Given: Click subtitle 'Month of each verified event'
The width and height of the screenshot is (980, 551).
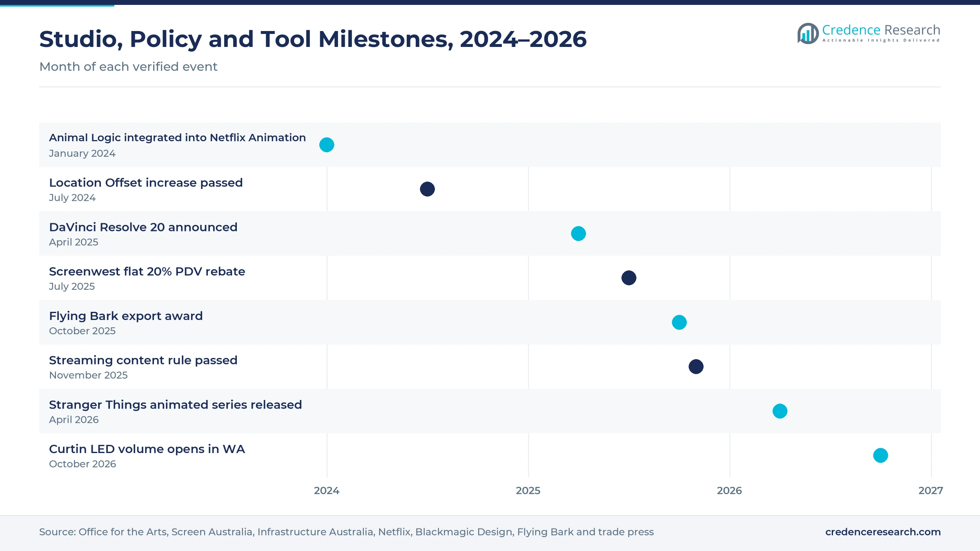Looking at the screenshot, I should pyautogui.click(x=128, y=67).
